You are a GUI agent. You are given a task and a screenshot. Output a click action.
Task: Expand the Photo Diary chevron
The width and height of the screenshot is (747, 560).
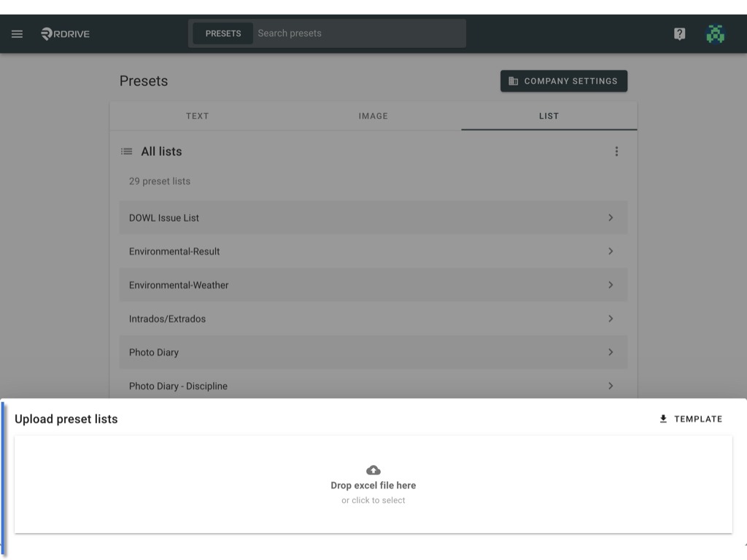coord(611,352)
